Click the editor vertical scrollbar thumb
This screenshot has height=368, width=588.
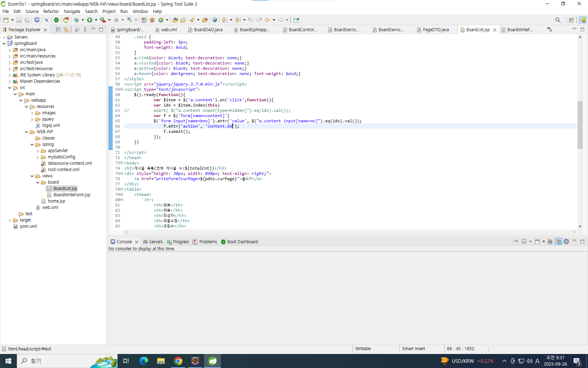pos(580,125)
